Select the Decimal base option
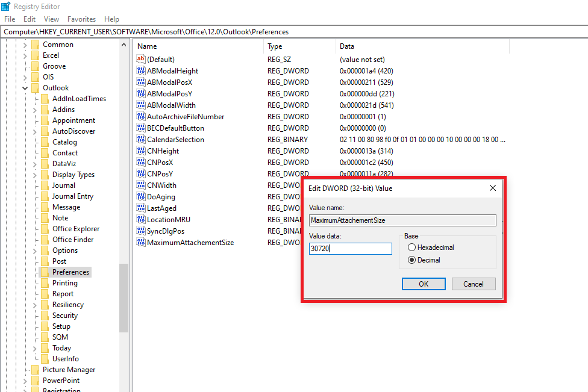This screenshot has width=588, height=392. click(411, 260)
